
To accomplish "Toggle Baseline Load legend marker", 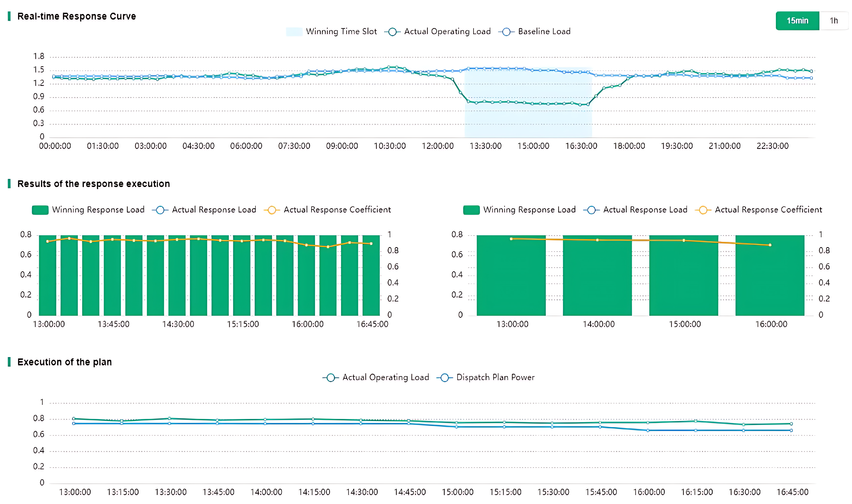I will [x=506, y=32].
